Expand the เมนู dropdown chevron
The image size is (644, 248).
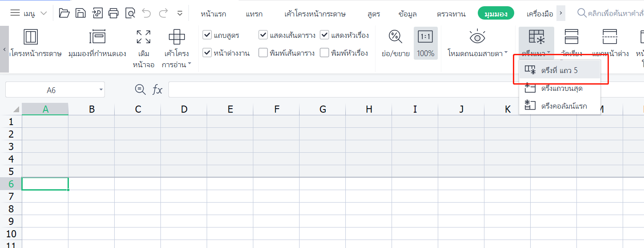(44, 13)
